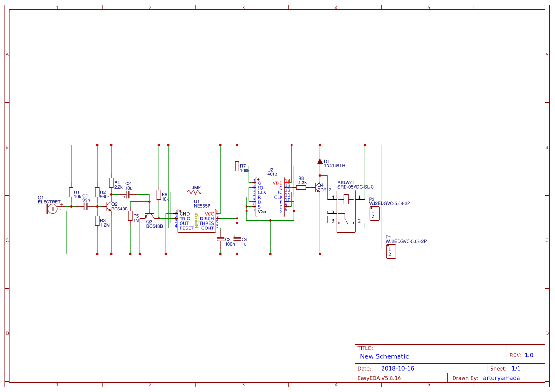
Task: Select diode D1 1N4148TR
Action: pos(320,161)
